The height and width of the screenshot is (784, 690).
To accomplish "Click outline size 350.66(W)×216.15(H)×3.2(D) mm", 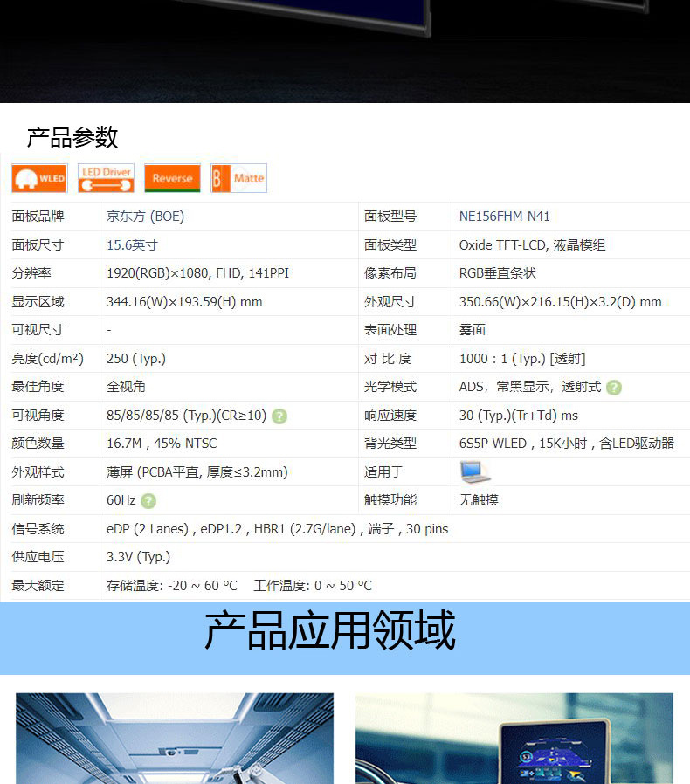I will pyautogui.click(x=561, y=302).
